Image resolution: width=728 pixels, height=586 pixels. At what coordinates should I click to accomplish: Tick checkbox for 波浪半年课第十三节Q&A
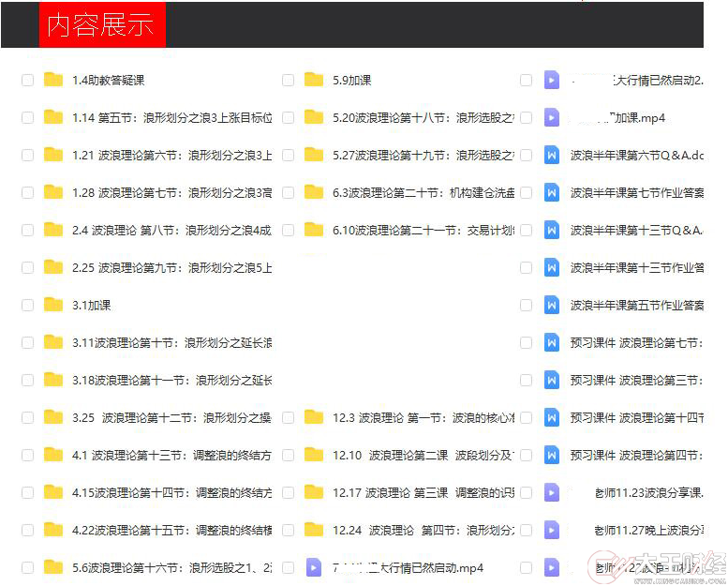[x=526, y=230]
